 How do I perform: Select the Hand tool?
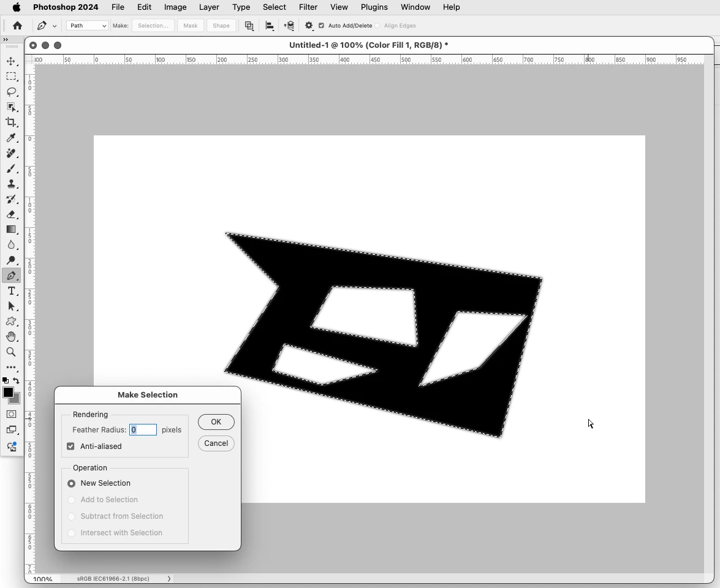coord(11,337)
